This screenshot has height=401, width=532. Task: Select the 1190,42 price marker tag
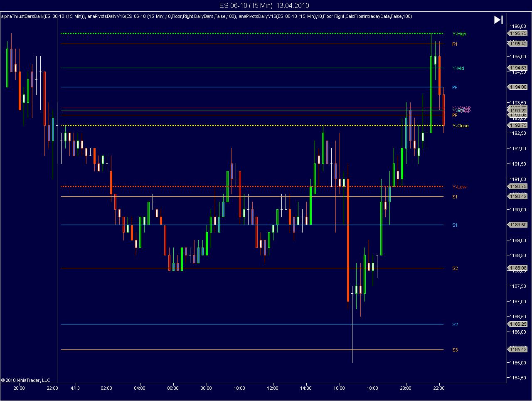(517, 196)
